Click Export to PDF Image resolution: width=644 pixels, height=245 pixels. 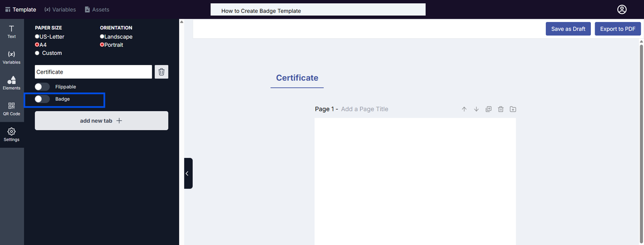click(618, 29)
